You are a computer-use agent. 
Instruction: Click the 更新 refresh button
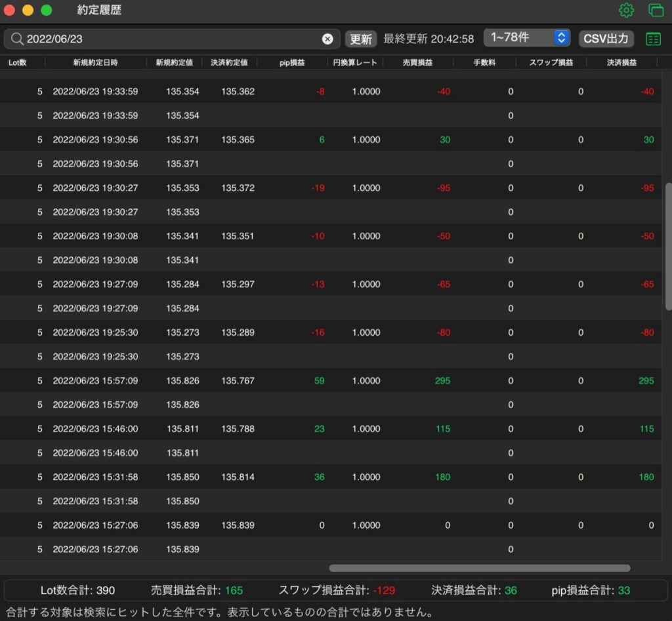point(361,39)
